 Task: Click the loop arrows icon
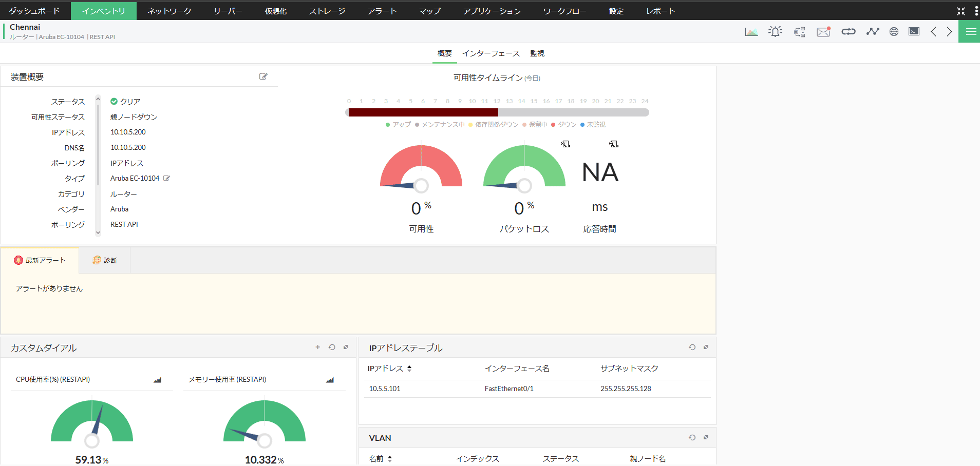tap(849, 32)
